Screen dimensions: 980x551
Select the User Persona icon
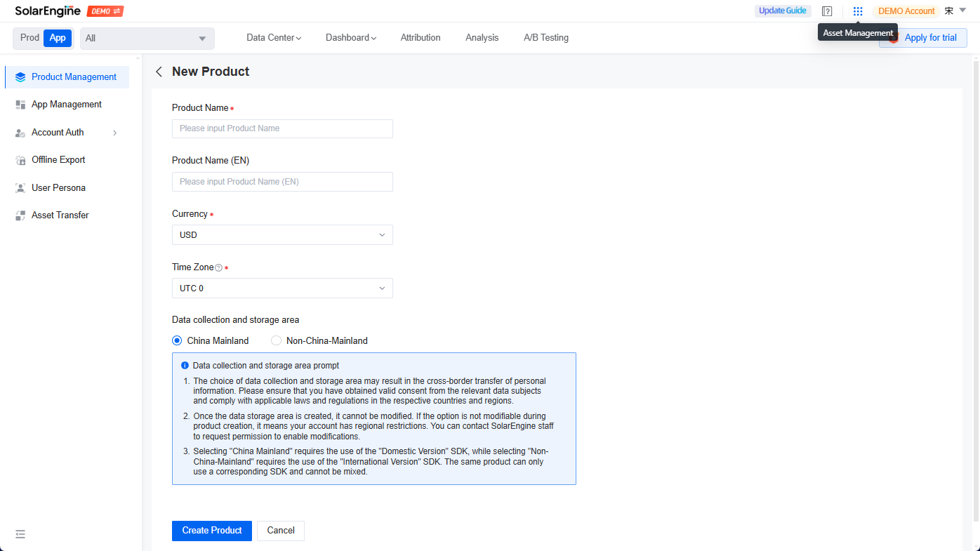click(x=20, y=187)
